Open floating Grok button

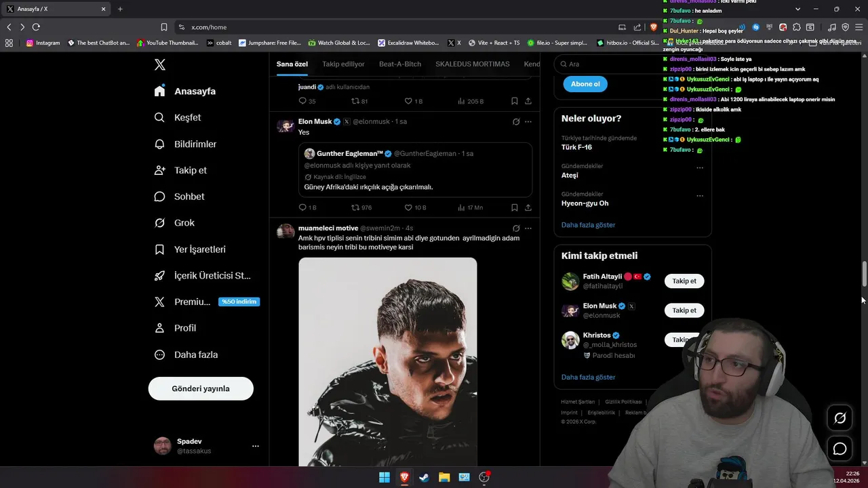[x=840, y=418]
